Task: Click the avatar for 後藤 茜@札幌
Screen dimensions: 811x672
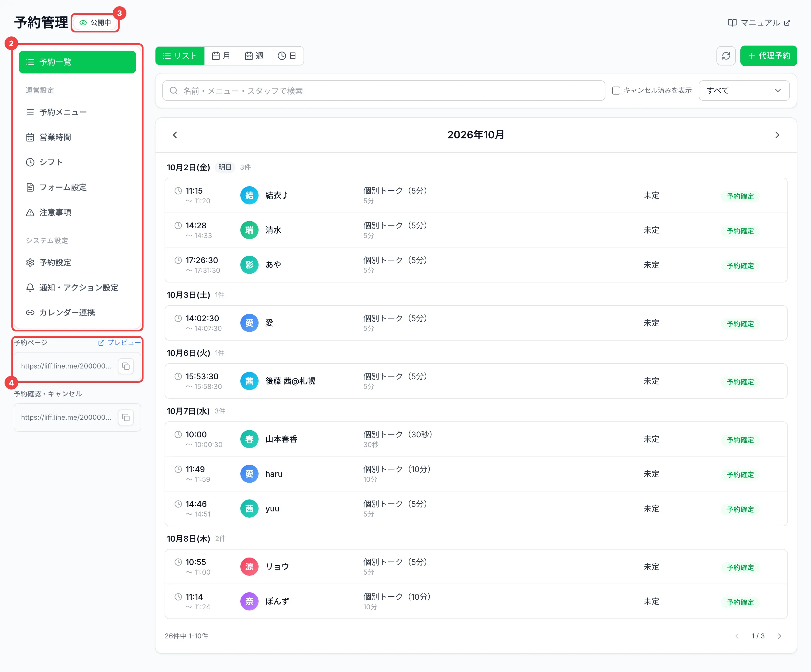Action: point(249,381)
